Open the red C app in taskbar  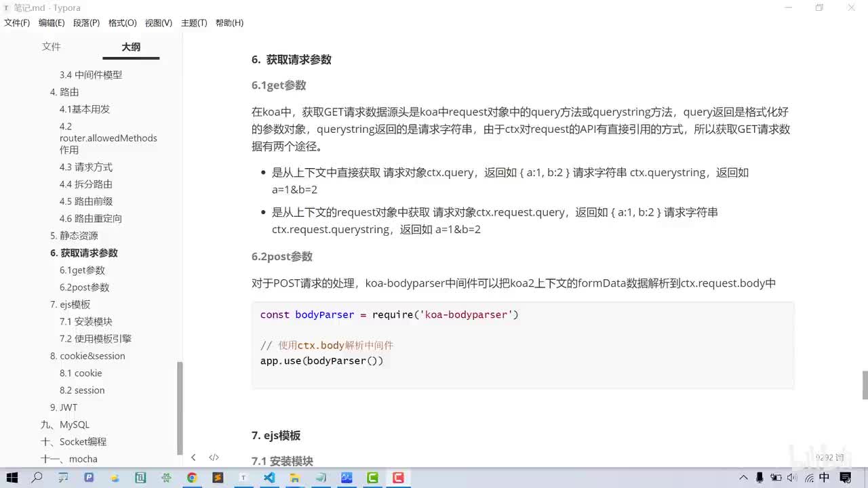tap(398, 478)
